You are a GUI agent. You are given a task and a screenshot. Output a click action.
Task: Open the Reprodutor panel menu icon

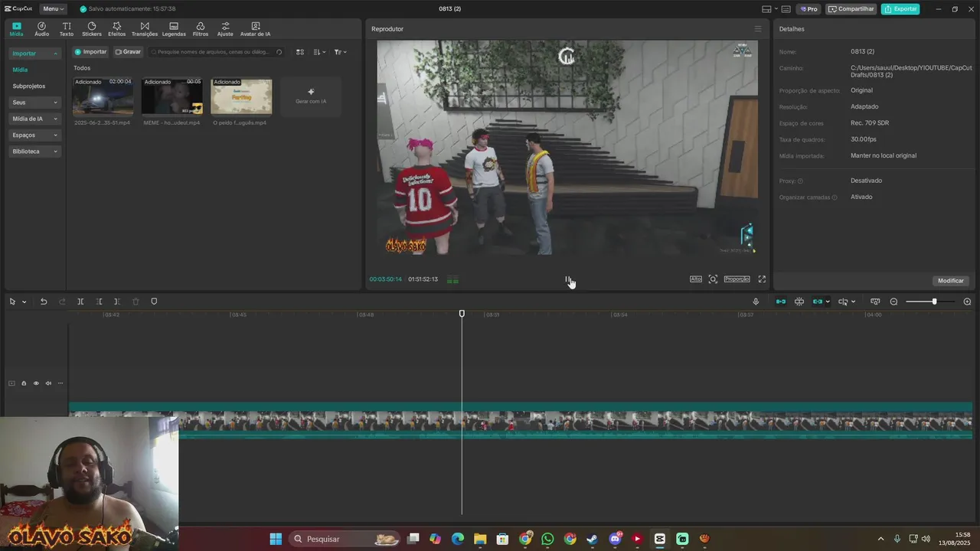(x=758, y=29)
